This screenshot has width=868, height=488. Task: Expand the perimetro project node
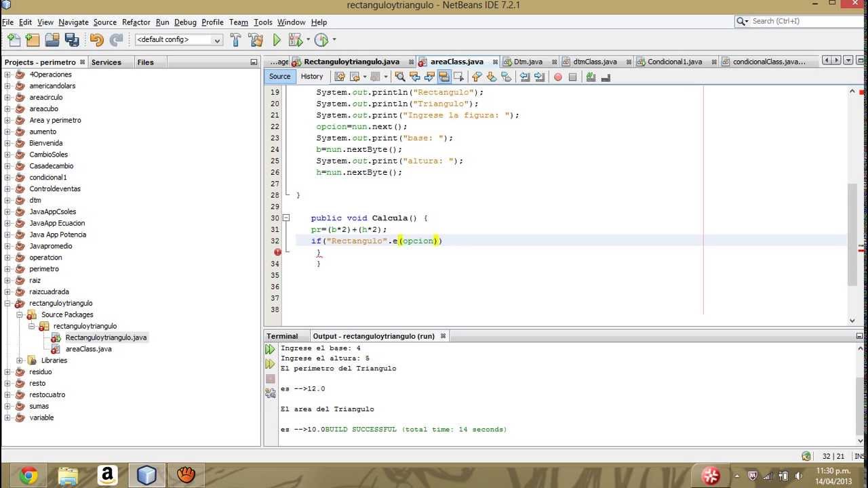(7, 269)
